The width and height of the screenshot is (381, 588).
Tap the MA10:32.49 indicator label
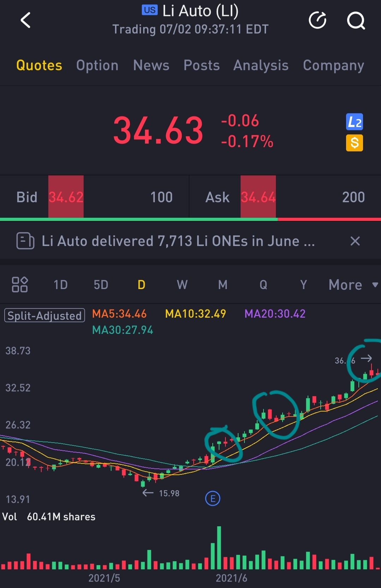[195, 314]
